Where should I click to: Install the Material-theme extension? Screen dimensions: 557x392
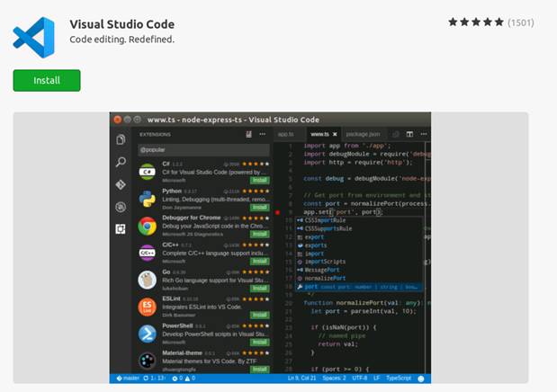tap(260, 370)
